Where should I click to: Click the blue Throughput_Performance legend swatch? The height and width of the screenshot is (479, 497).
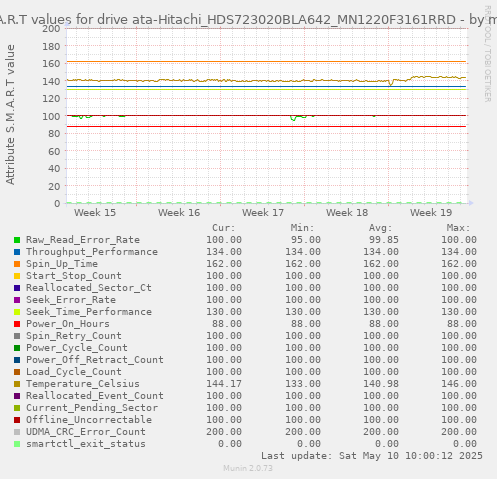tap(17, 252)
